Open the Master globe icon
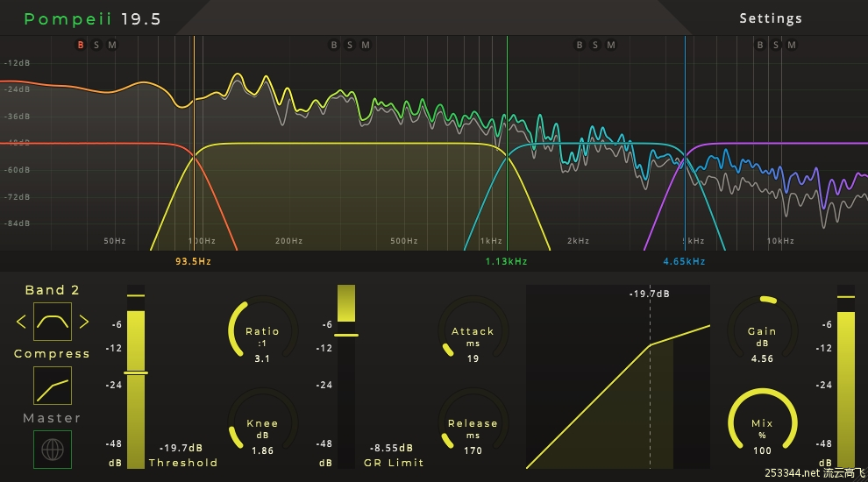The image size is (868, 482). point(53,450)
